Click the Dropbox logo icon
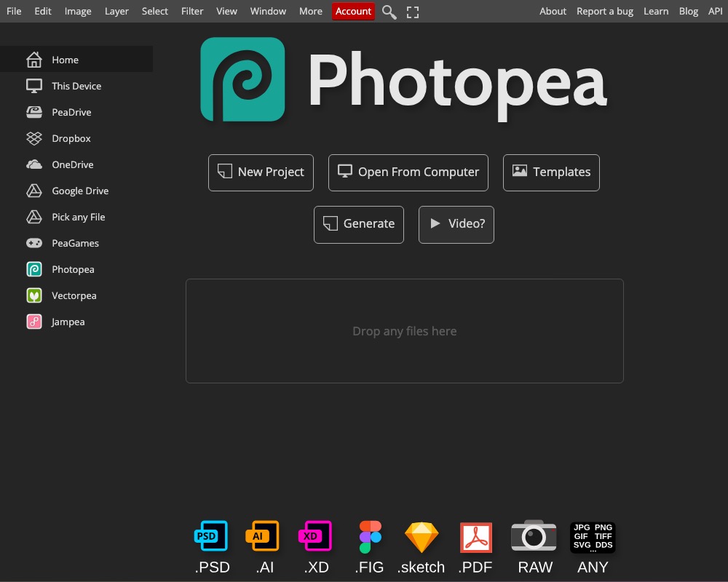The width and height of the screenshot is (728, 582). (34, 138)
